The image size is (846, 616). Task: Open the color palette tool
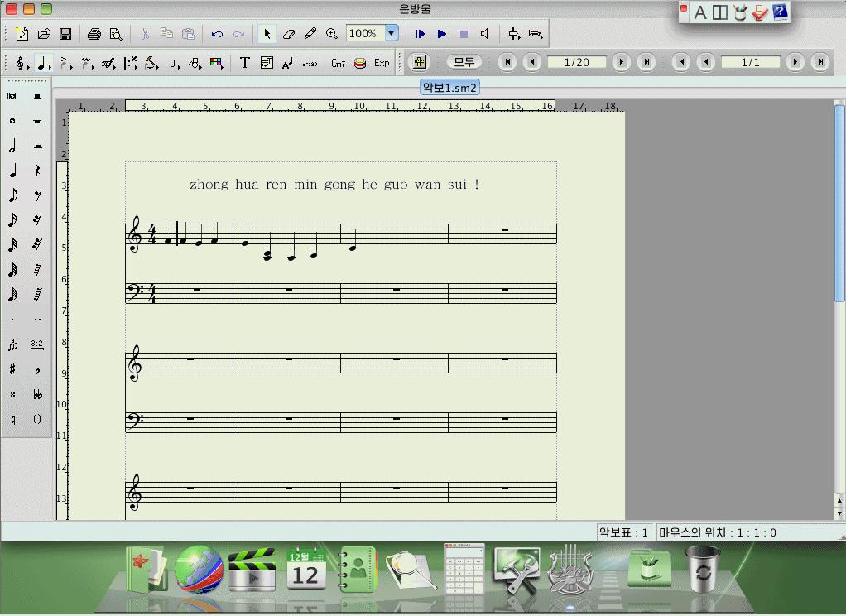pos(216,63)
